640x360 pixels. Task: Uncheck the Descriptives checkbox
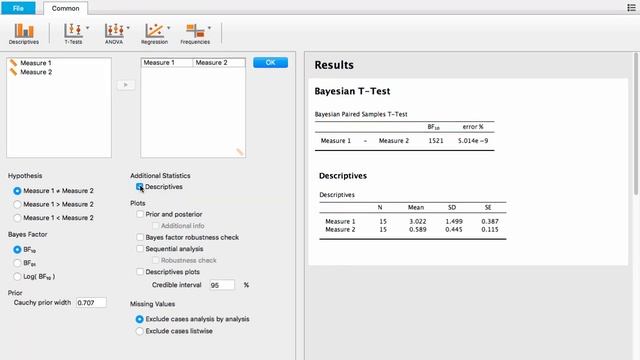[140, 187]
